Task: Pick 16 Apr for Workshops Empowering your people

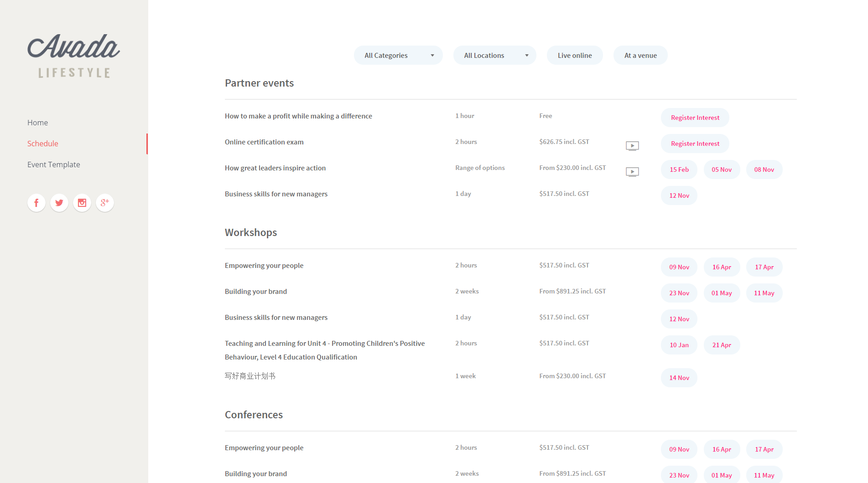Action: tap(722, 267)
